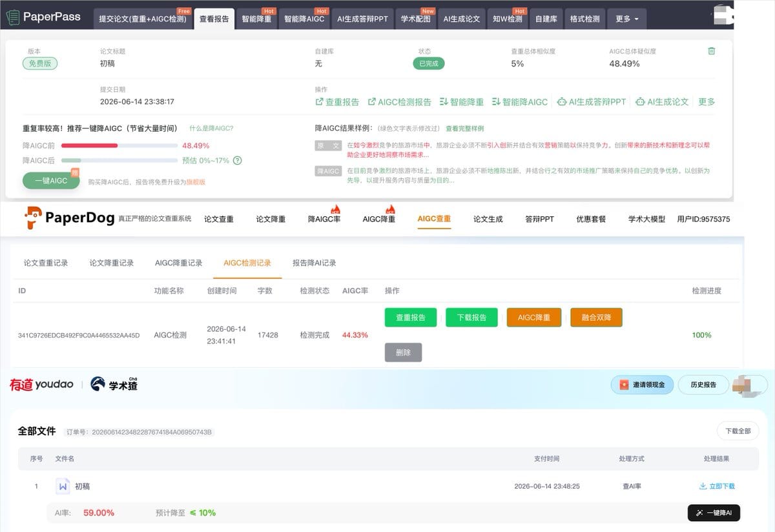Screen dimensions: 775x532
Task: Open 格式检测 nav tab
Action: 584,19
